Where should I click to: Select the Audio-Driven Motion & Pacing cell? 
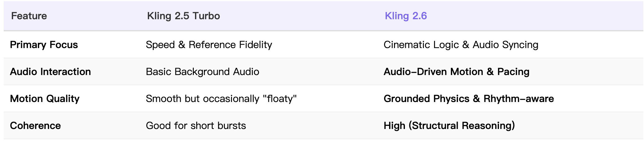point(456,72)
